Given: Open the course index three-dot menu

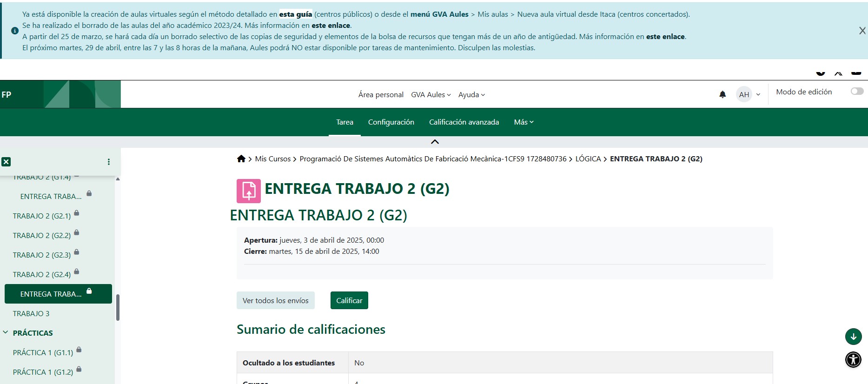Looking at the screenshot, I should pyautogui.click(x=109, y=162).
